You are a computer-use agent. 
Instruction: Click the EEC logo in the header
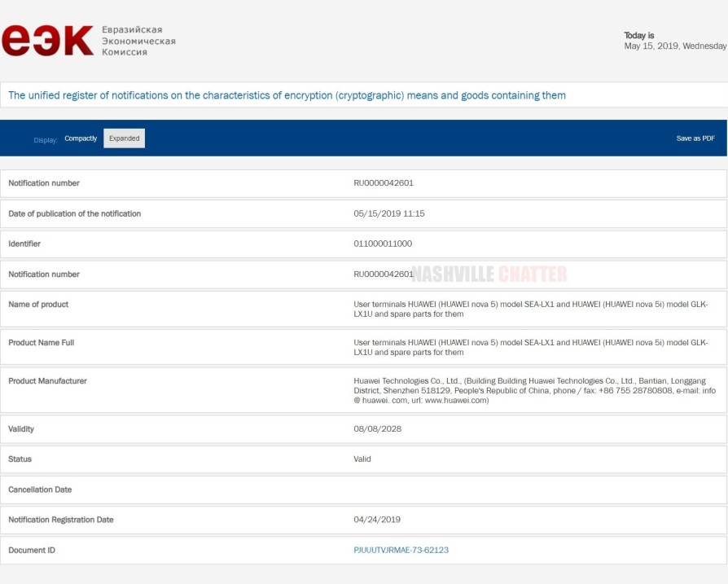click(x=47, y=41)
